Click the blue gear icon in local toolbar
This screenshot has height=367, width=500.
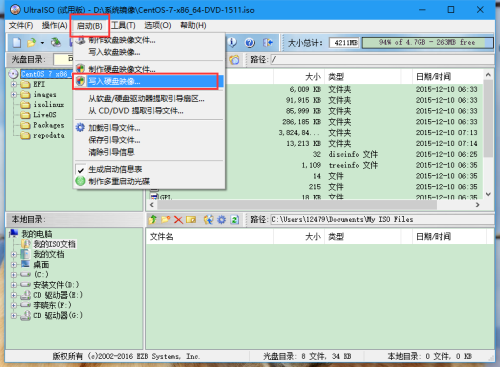(222, 220)
